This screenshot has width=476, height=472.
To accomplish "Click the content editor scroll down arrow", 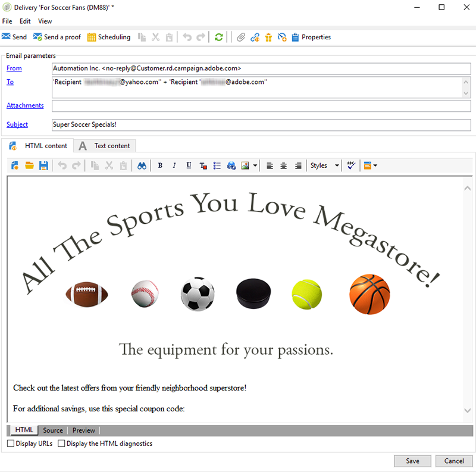I will [468, 411].
